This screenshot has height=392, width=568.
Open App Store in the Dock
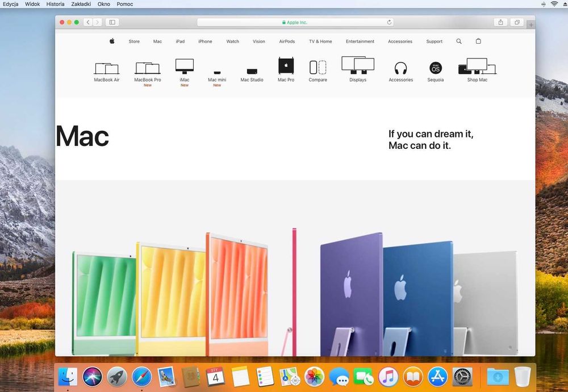[x=437, y=377]
